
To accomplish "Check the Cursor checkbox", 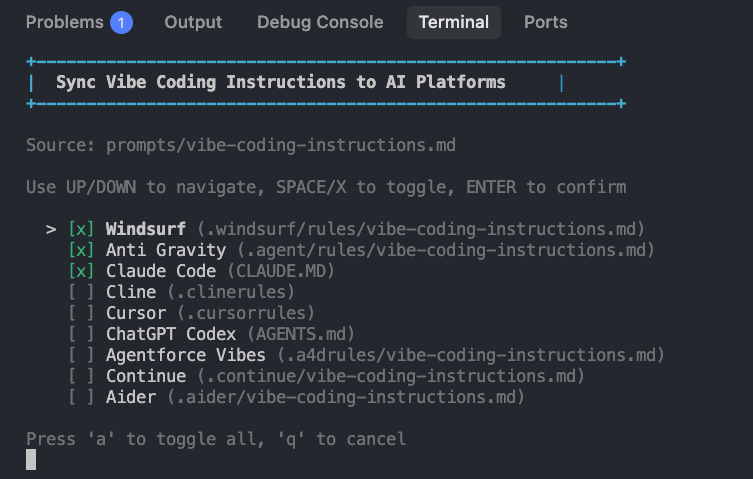I will click(x=81, y=313).
